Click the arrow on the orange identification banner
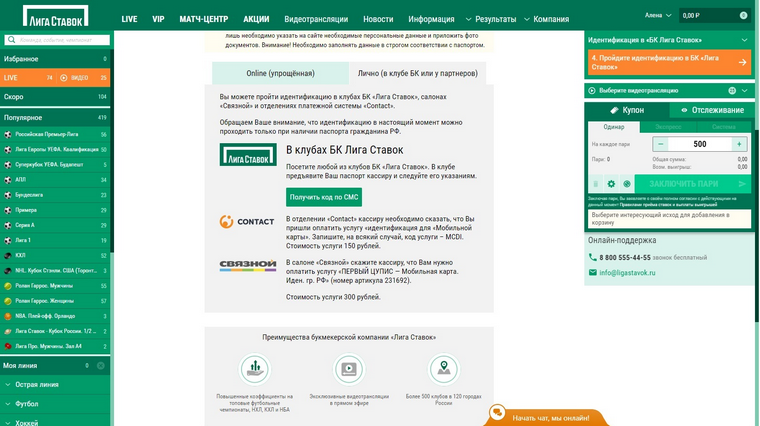760x426 pixels. pos(742,63)
